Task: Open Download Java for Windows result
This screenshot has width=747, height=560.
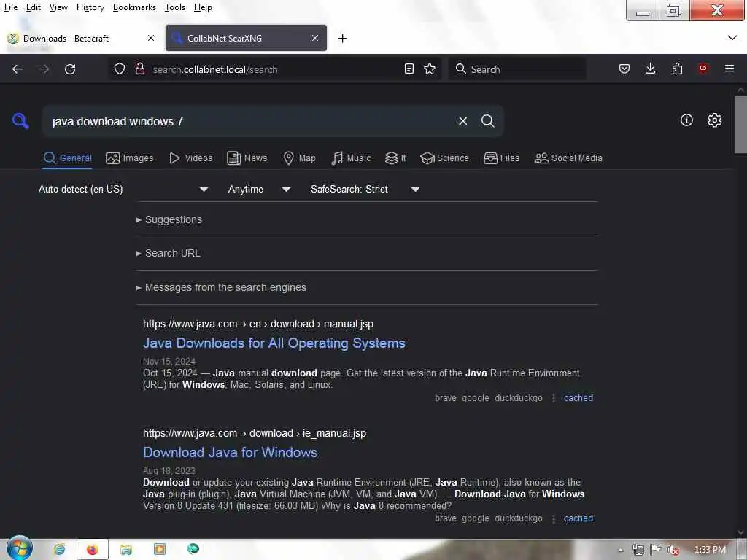Action: click(230, 452)
